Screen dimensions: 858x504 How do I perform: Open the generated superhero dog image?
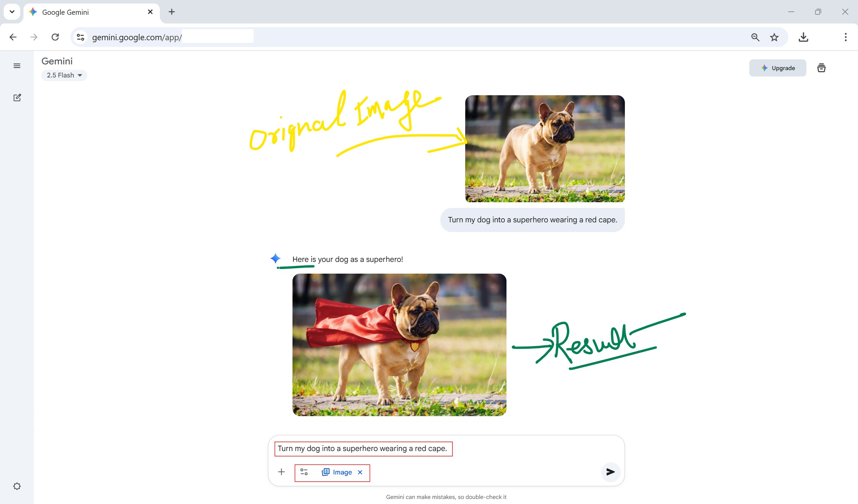399,344
